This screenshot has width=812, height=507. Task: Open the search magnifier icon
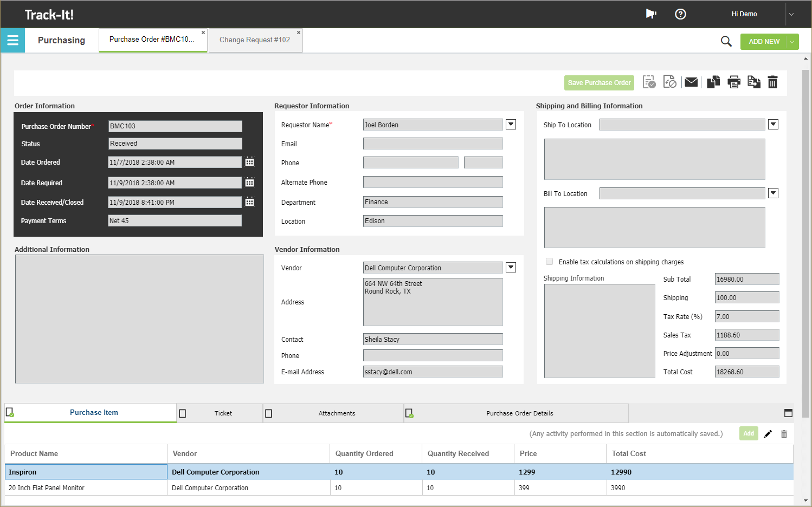point(726,41)
